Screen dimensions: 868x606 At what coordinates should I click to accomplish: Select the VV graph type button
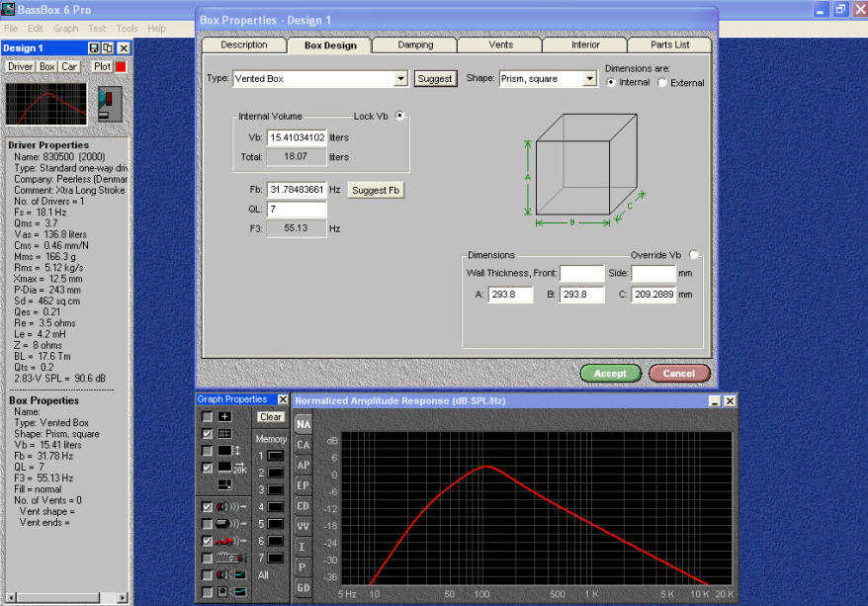coord(304,527)
